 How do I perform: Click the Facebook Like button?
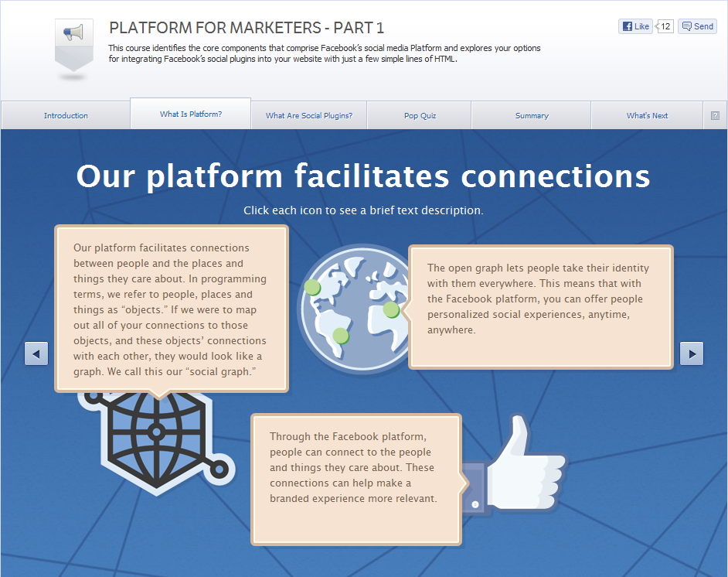tap(635, 26)
